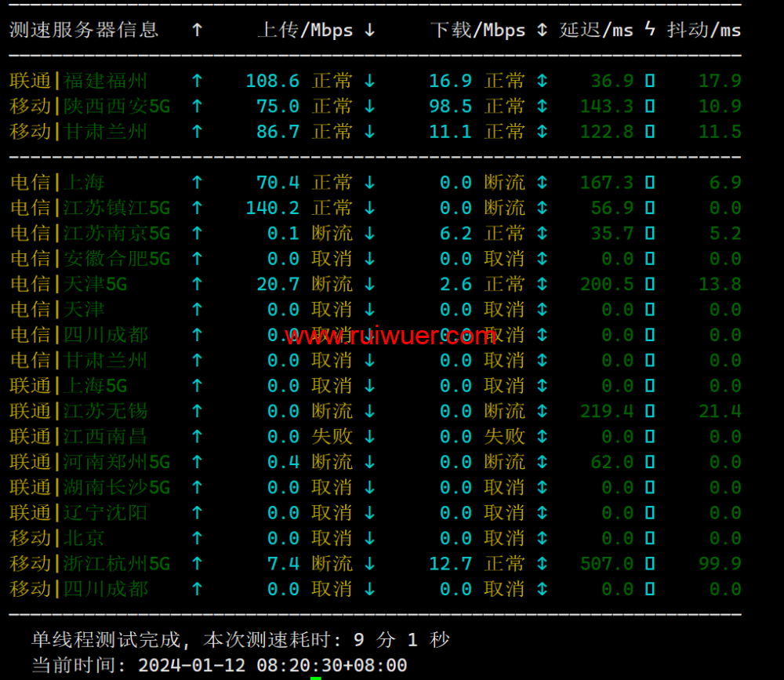
Task: Select the 测速服务器信息 column header
Action: pos(84,30)
